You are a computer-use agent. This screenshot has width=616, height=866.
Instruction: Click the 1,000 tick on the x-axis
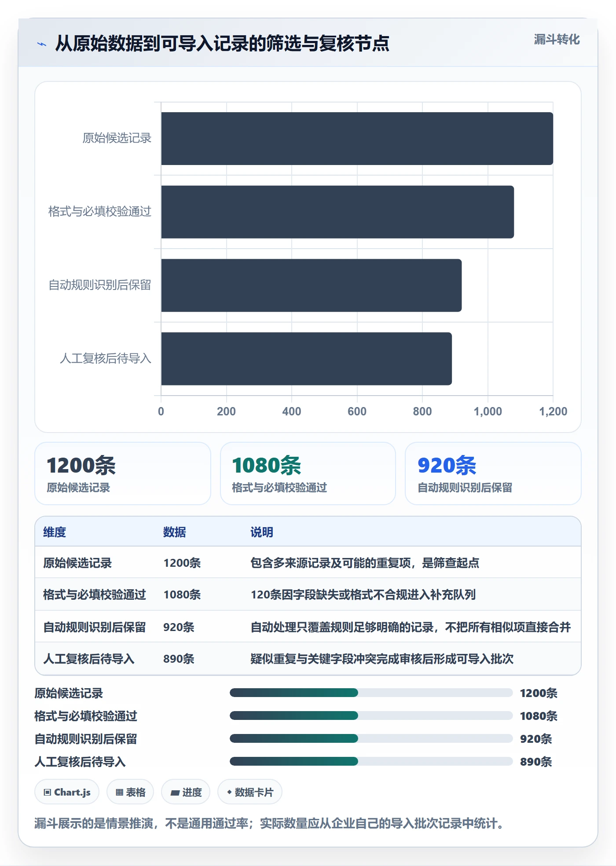(488, 411)
